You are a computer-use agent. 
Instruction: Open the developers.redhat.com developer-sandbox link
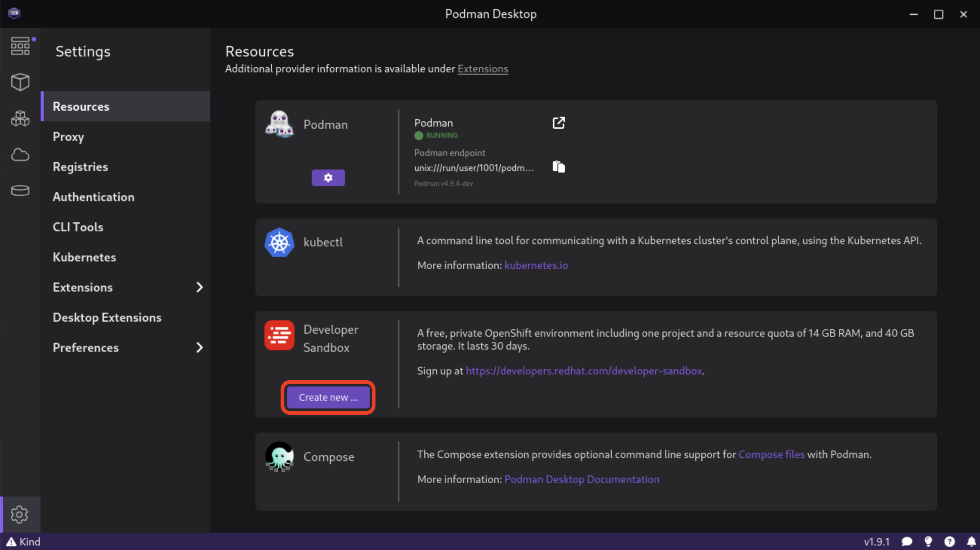click(x=584, y=371)
